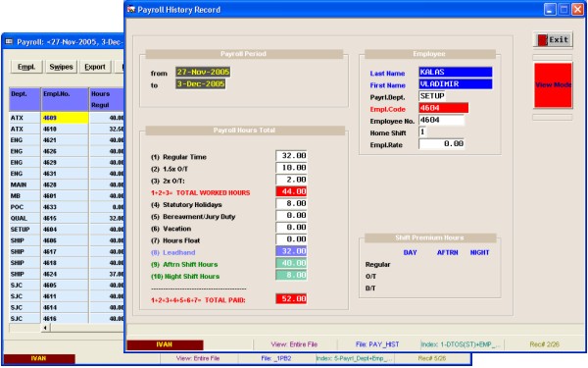Image resolution: width=588 pixels, height=368 pixels.
Task: Select employee 4611 in Payroll table
Action: [65, 296]
